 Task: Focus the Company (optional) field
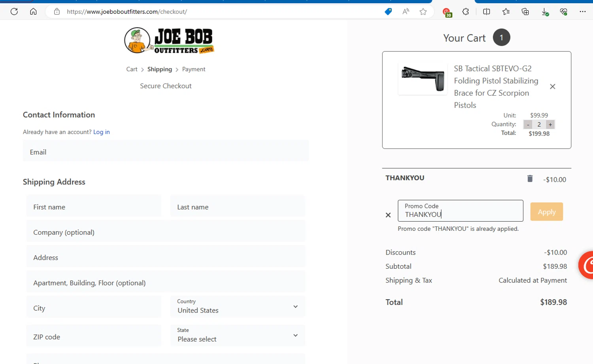(166, 231)
